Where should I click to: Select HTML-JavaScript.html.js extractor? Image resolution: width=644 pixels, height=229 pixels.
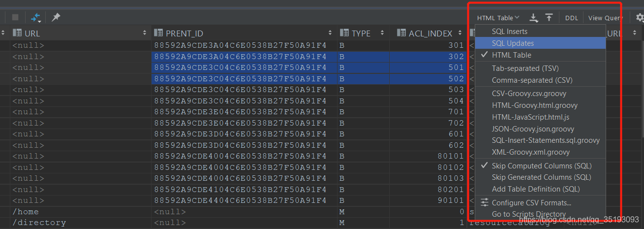(540, 117)
